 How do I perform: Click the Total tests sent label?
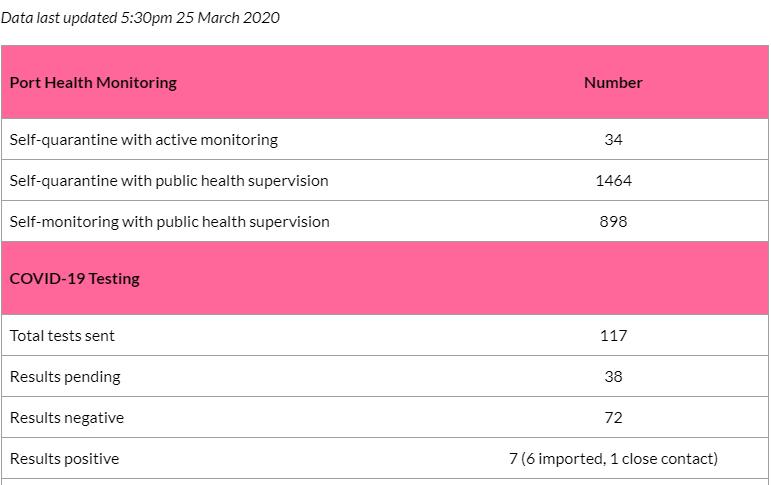click(62, 335)
